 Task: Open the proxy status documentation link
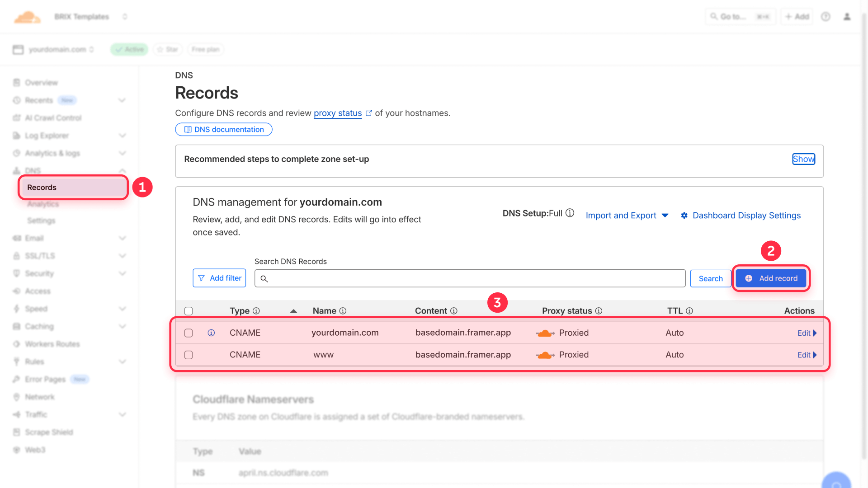[338, 113]
